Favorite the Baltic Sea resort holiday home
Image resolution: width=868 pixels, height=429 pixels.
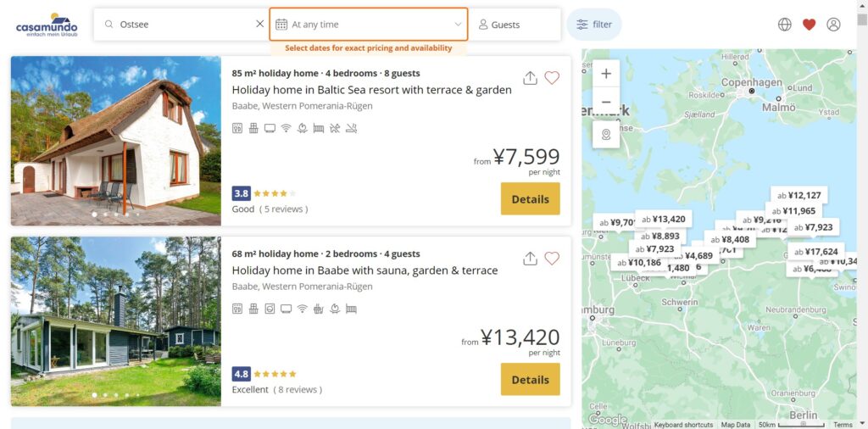552,78
